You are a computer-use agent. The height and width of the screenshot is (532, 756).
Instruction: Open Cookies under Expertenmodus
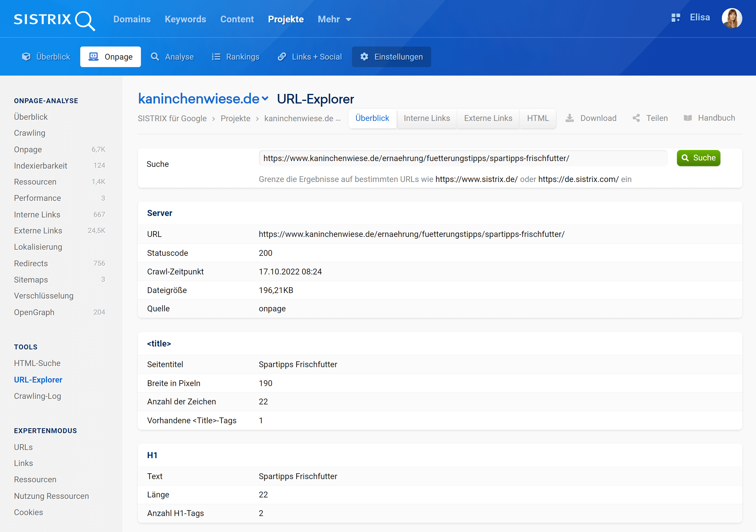pyautogui.click(x=29, y=512)
